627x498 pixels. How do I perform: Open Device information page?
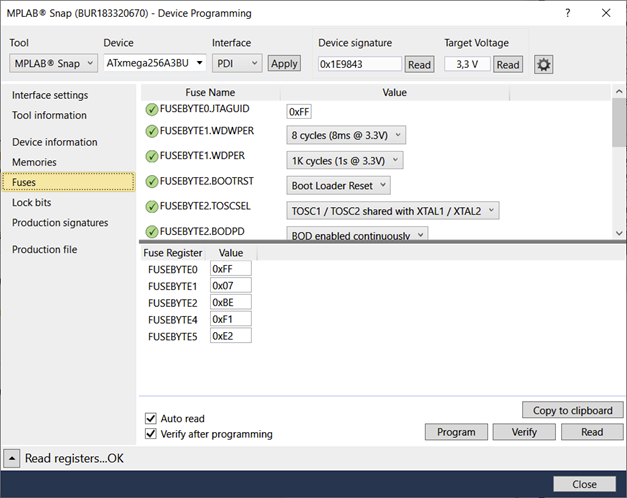tap(55, 142)
